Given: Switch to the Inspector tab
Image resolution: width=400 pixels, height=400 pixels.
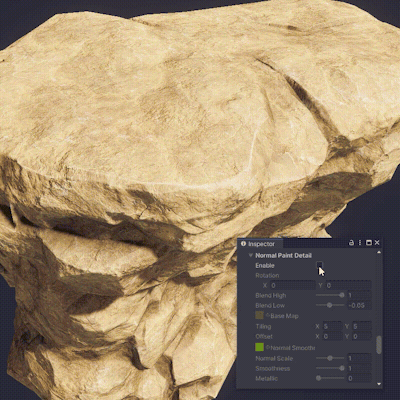Looking at the screenshot, I should 258,244.
